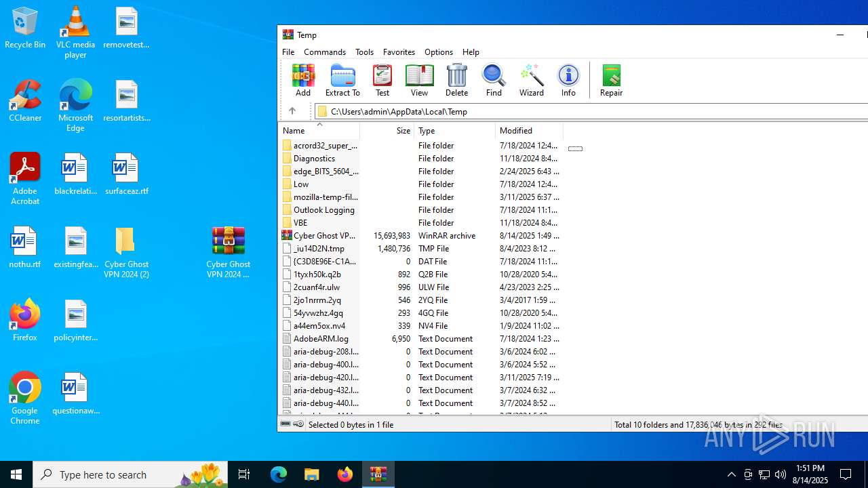
Task: Sort by Name column header
Action: tap(319, 131)
